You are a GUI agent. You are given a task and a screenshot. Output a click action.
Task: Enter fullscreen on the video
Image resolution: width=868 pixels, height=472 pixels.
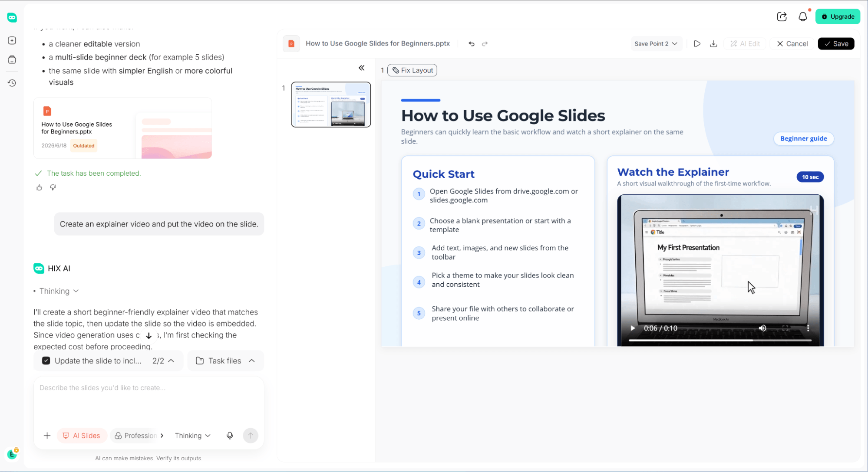(785, 328)
